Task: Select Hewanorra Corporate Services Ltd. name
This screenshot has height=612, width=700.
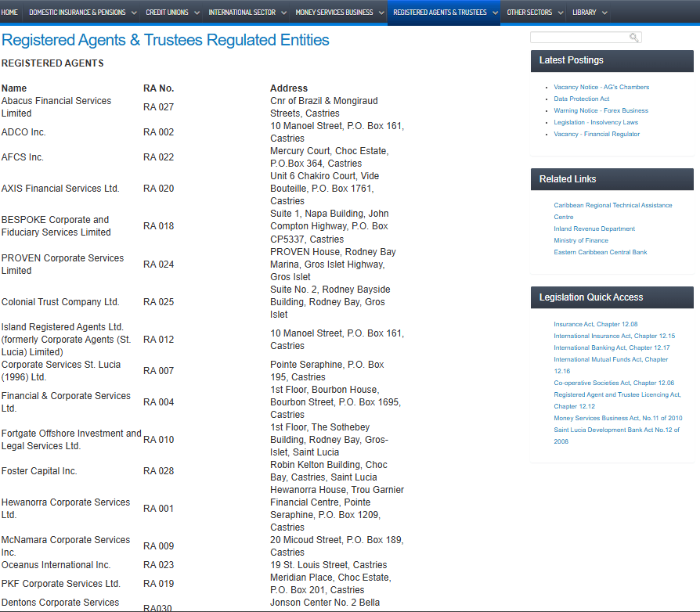Action: pyautogui.click(x=66, y=509)
